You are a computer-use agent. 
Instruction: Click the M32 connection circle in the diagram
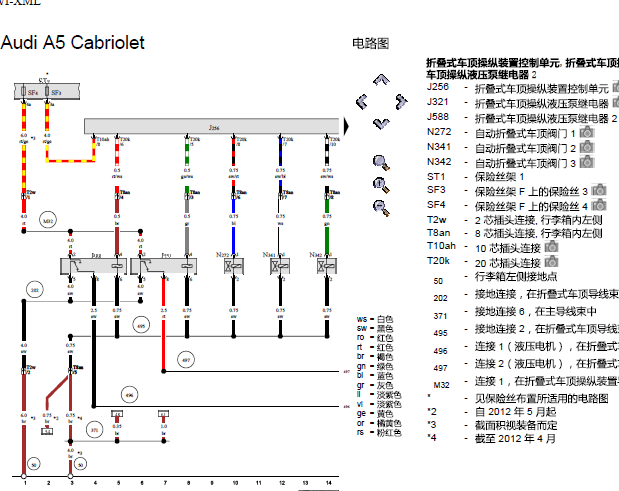point(47,221)
